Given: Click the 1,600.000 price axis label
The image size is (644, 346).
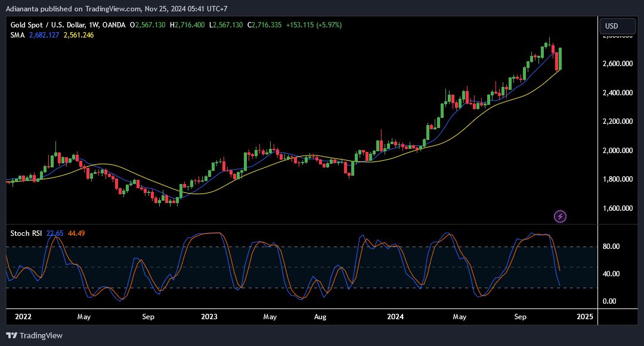Looking at the screenshot, I should point(618,208).
